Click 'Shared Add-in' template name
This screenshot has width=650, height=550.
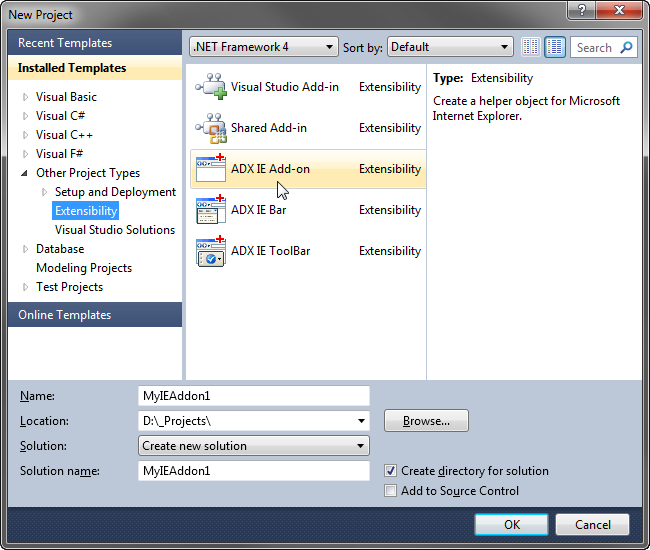point(269,128)
